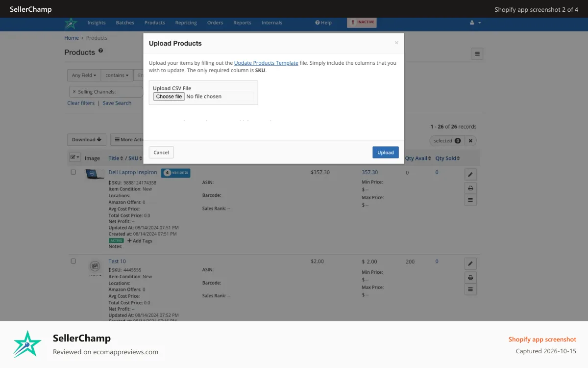The width and height of the screenshot is (588, 368).
Task: Click the clear selection X icon
Action: click(x=470, y=141)
